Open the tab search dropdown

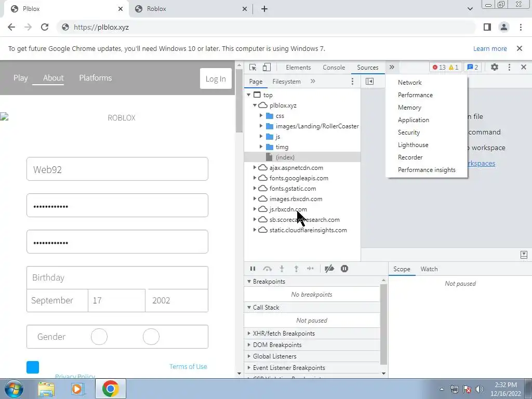(470, 9)
